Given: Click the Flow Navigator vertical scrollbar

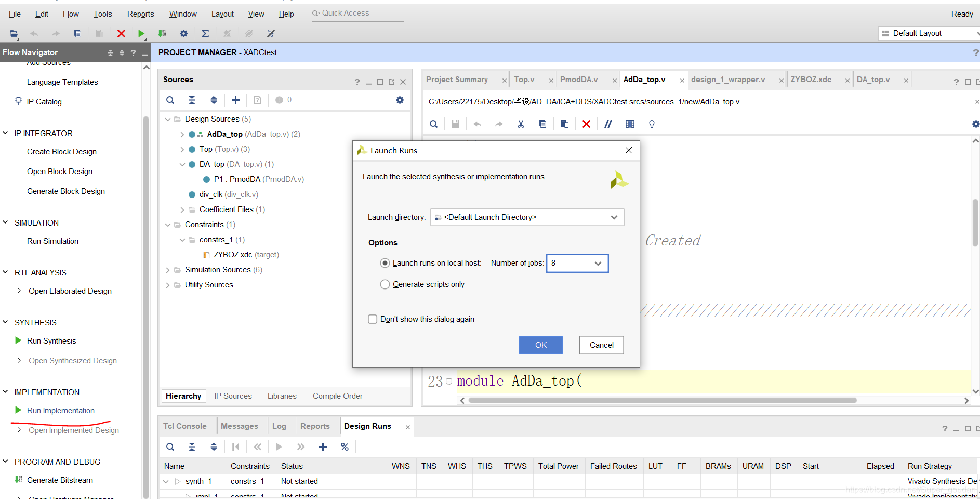Looking at the screenshot, I should point(146,307).
